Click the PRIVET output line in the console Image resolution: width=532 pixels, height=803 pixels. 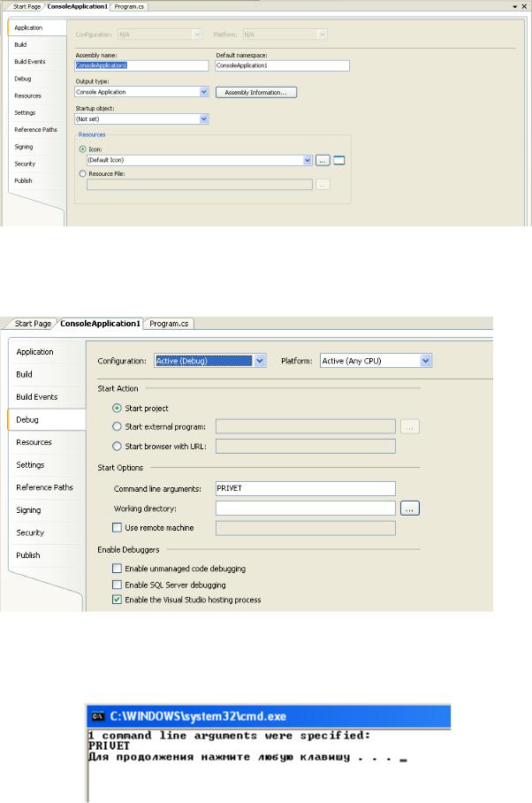[109, 746]
